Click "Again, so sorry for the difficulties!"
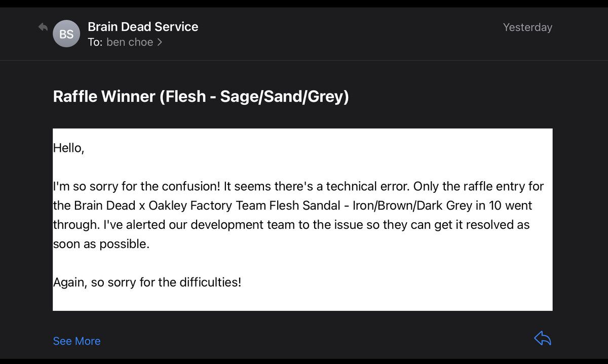 click(x=147, y=282)
